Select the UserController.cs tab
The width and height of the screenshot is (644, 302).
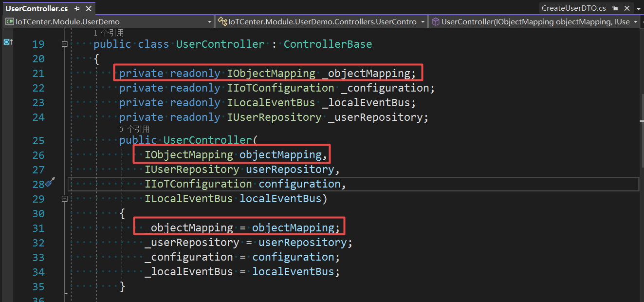click(37, 8)
